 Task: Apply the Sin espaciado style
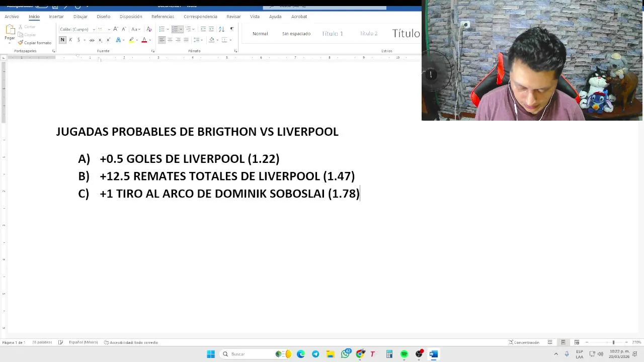coord(296,34)
